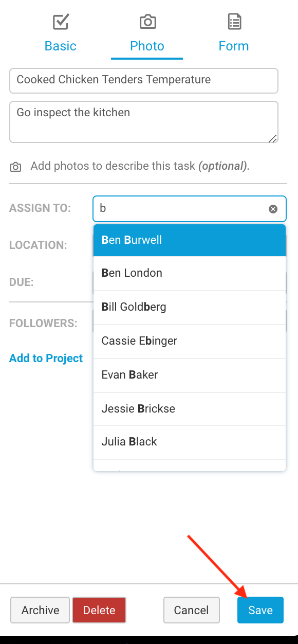Viewport: 298px width, 644px height.
Task: Select Cassie Ebinger from dropdown
Action: pyautogui.click(x=190, y=341)
